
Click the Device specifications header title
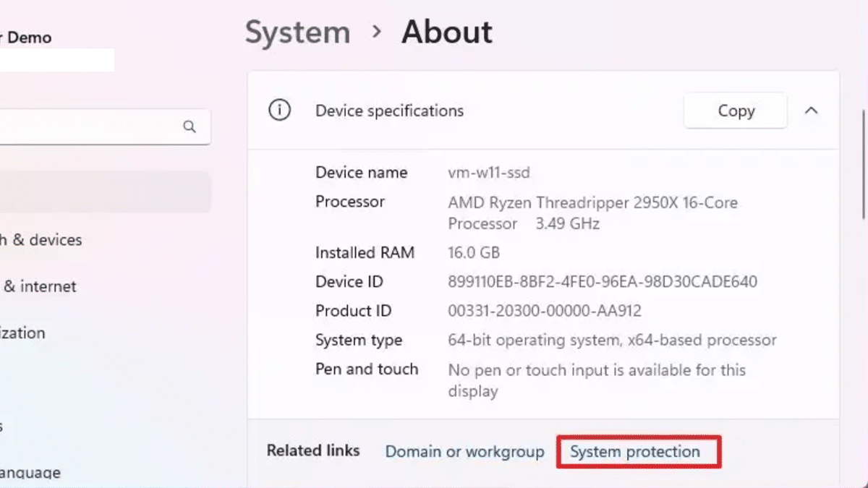(x=389, y=111)
